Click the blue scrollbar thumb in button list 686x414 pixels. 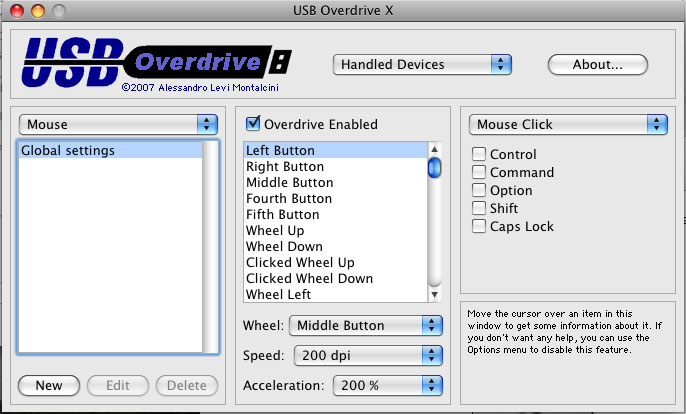point(434,168)
